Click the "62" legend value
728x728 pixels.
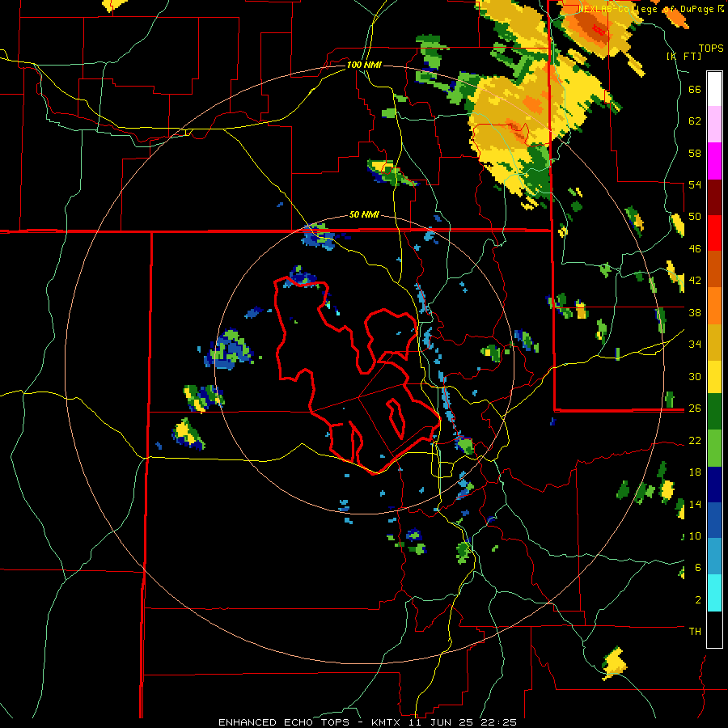pos(695,121)
